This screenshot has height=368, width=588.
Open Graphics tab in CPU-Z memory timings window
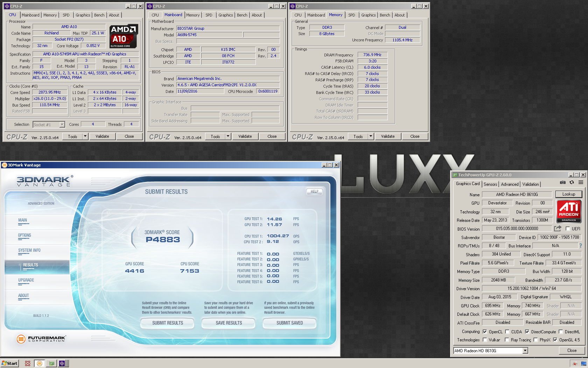tap(369, 15)
